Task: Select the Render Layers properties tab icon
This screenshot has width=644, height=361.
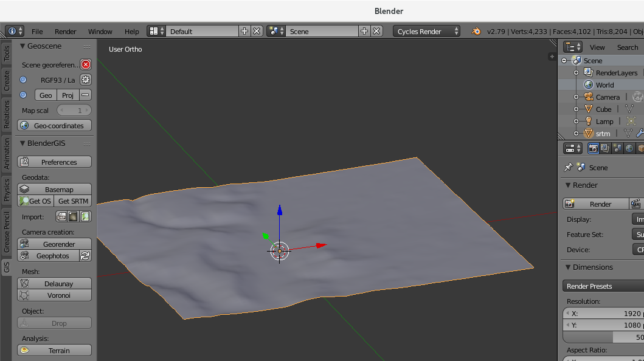Action: [605, 148]
